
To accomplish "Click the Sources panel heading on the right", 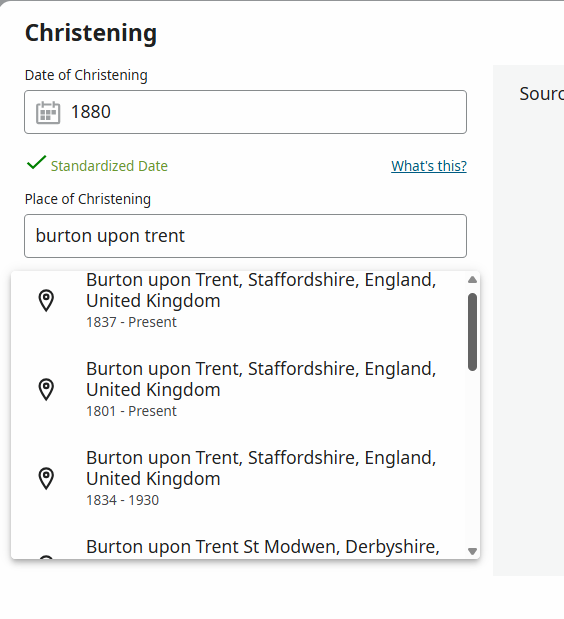I will click(x=542, y=94).
